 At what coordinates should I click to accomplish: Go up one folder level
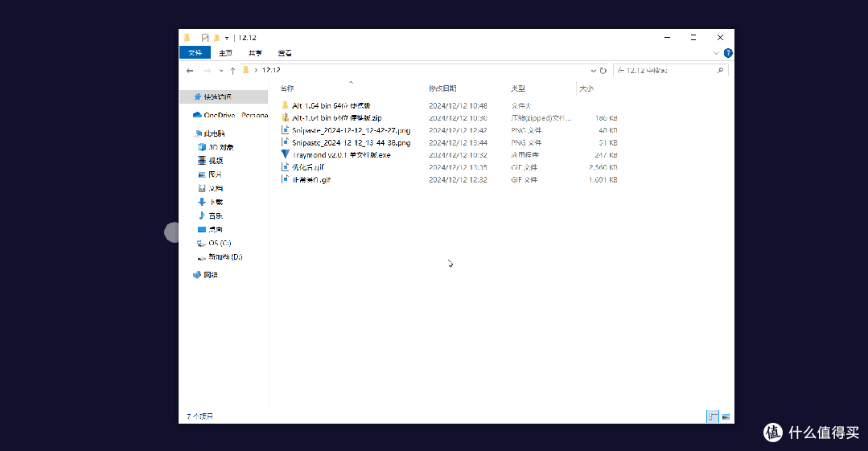click(232, 70)
